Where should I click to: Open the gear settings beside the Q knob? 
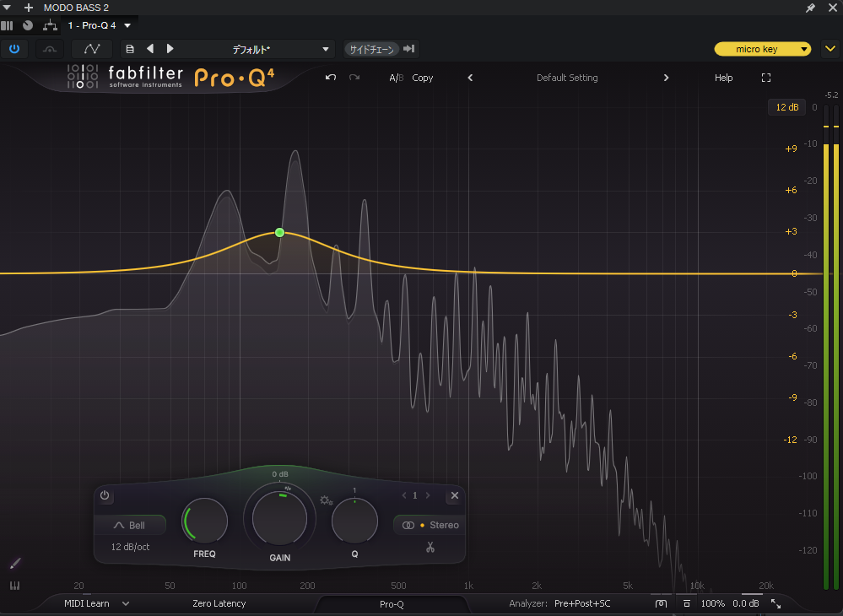(x=327, y=500)
